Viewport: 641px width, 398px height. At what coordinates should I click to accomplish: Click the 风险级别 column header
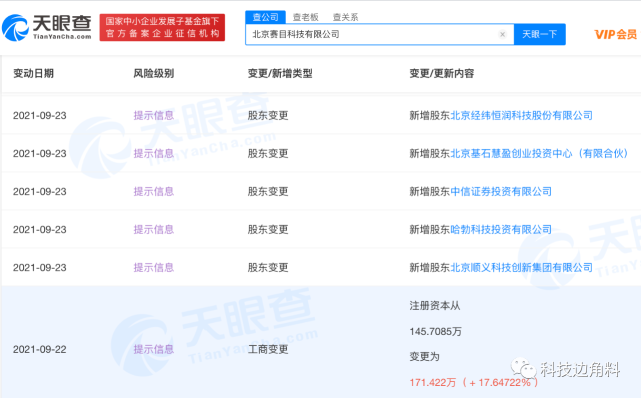154,74
